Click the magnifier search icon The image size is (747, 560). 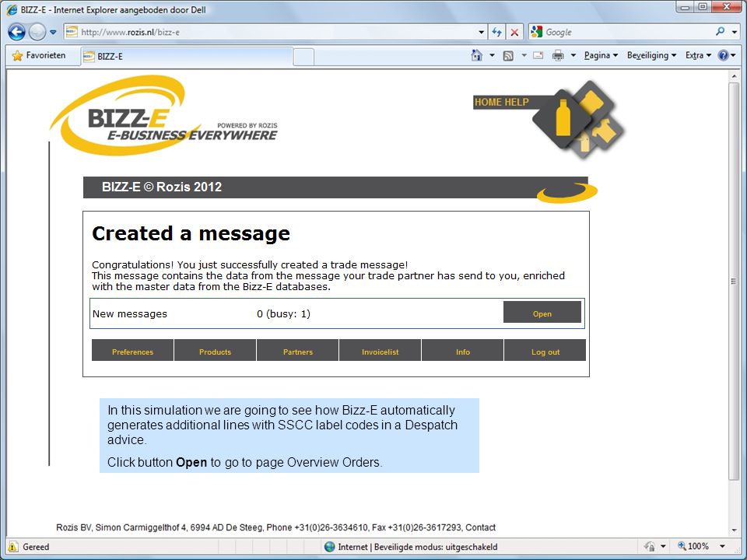coord(720,32)
